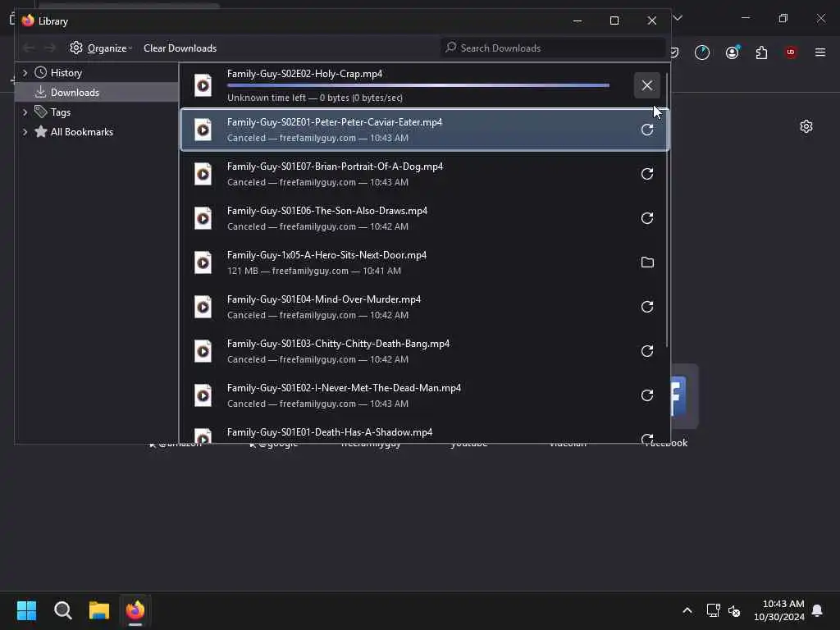Select Tags in the Library sidebar
Image resolution: width=840 pixels, height=630 pixels.
point(60,112)
